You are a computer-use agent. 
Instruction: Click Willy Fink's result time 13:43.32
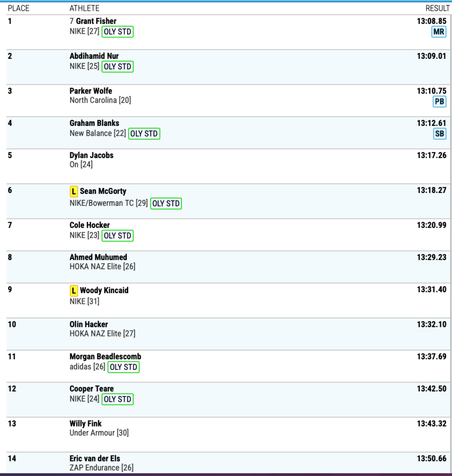point(431,423)
